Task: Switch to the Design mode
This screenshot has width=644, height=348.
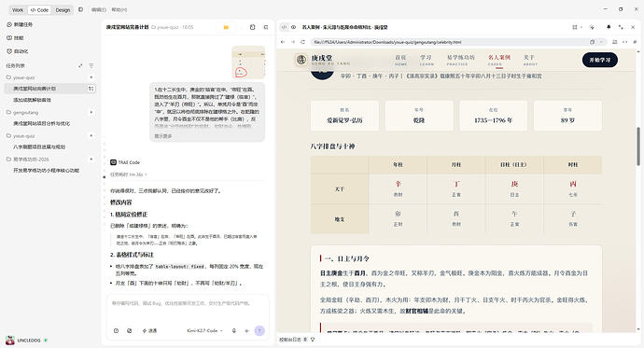Action: point(63,10)
